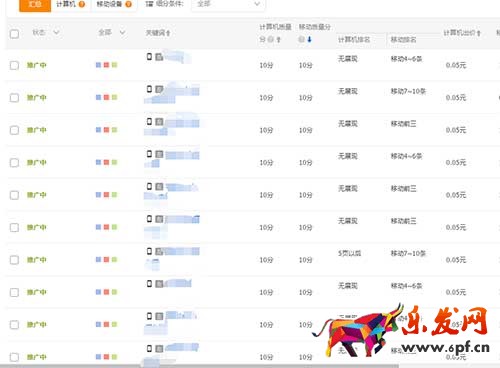Click the 计算机排名 column header

354,40
